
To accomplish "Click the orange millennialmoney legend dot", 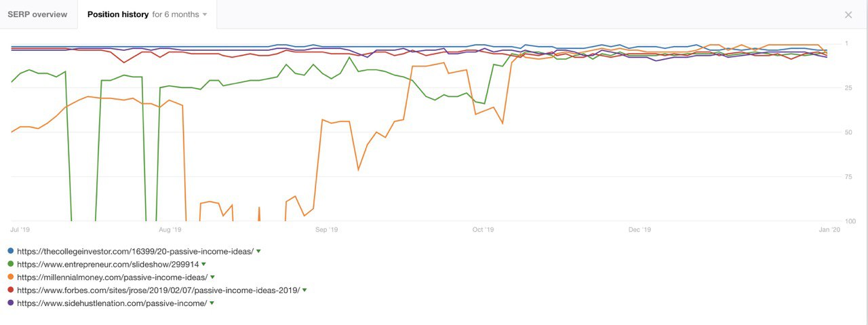I will (x=10, y=277).
